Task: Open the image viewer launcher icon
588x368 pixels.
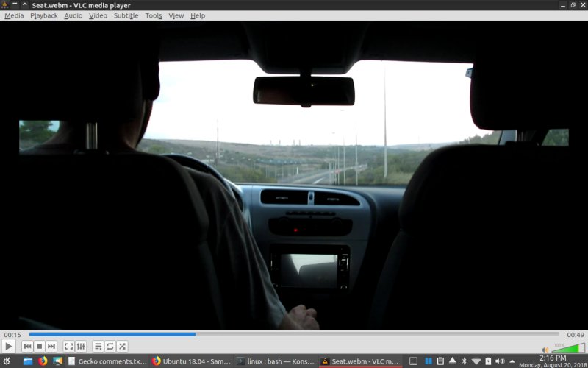Action: [x=58, y=361]
